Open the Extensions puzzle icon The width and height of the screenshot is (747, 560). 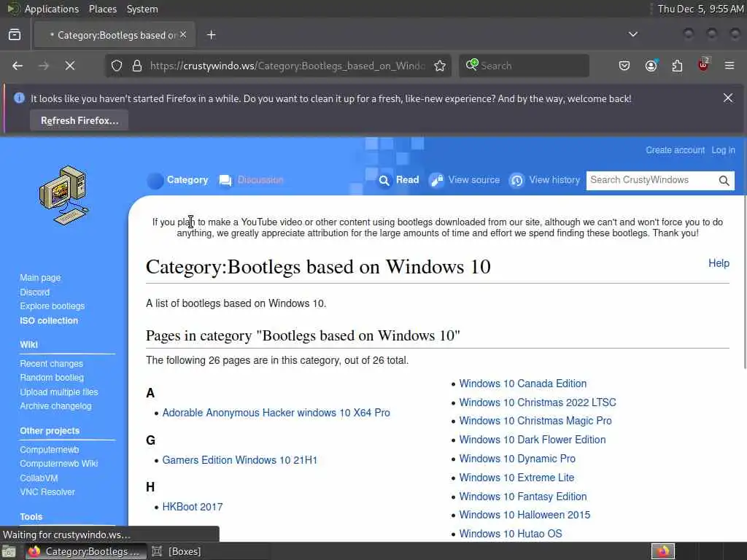point(677,66)
